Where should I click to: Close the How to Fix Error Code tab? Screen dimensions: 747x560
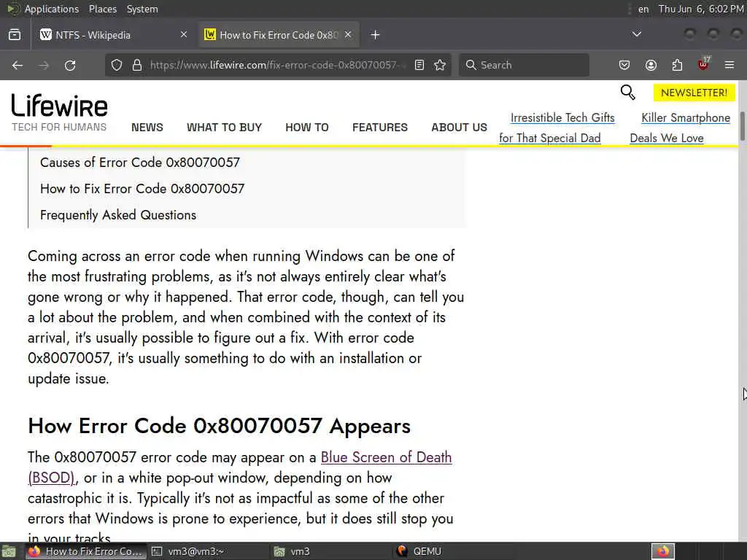tap(348, 35)
